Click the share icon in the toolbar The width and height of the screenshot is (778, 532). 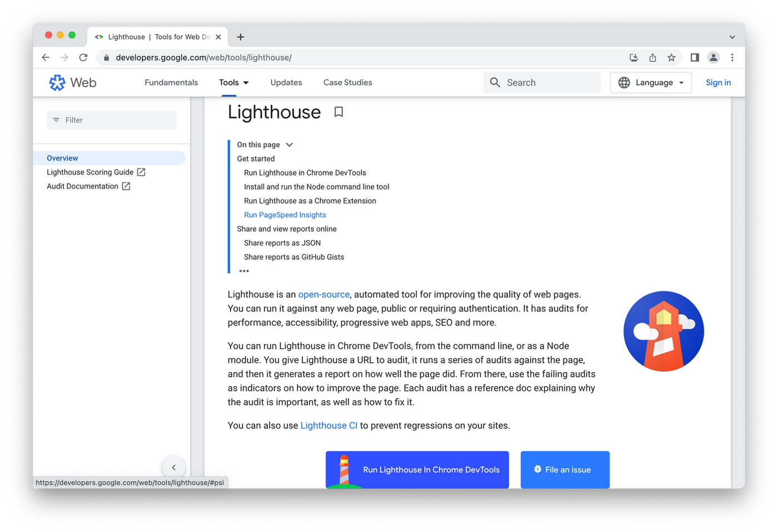point(652,57)
